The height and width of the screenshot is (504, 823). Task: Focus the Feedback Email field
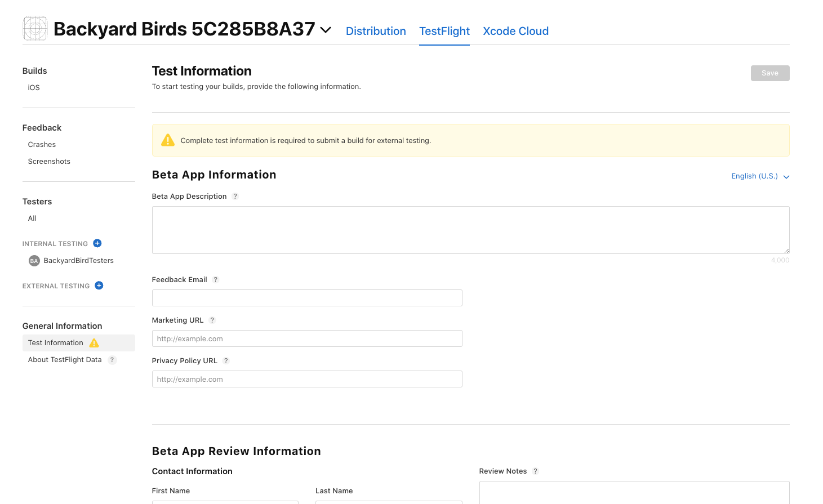tap(307, 298)
